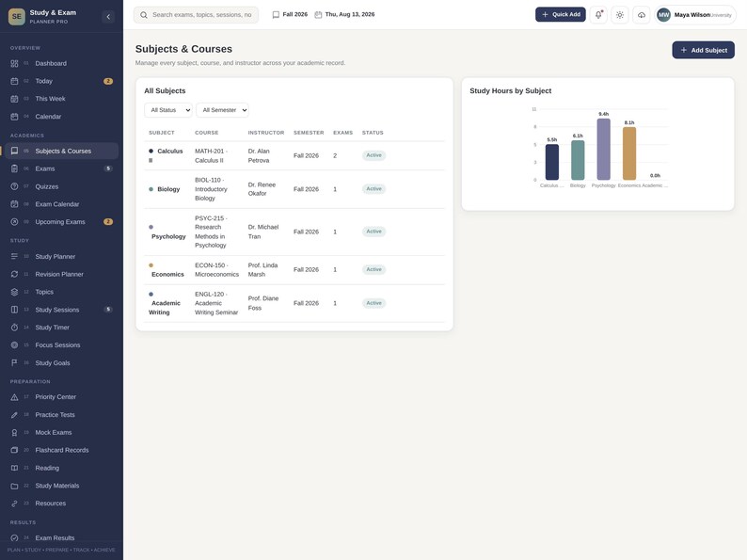Click Active status badge for Biology
747x560 pixels.
coord(374,189)
